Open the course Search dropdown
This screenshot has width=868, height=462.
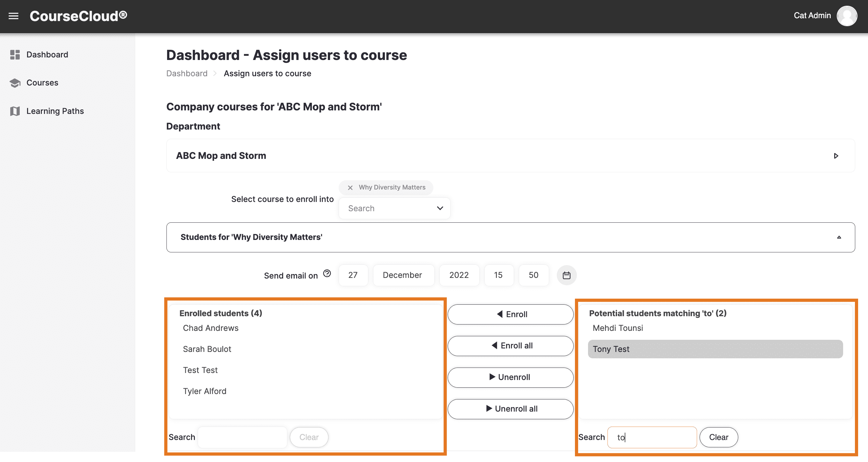(x=394, y=208)
